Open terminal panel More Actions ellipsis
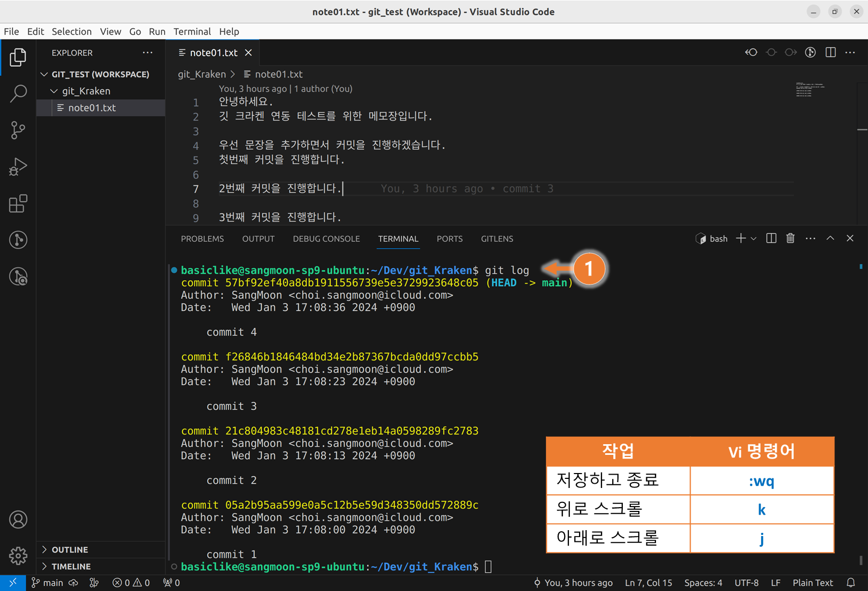The height and width of the screenshot is (591, 868). click(810, 239)
